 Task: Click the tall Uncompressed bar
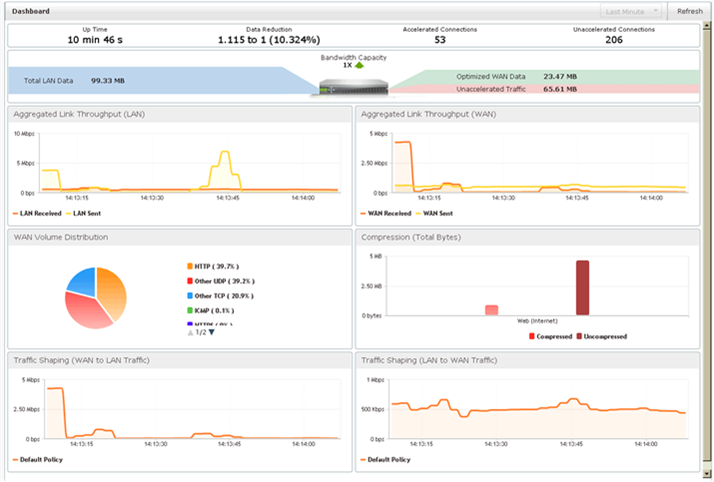(x=582, y=288)
